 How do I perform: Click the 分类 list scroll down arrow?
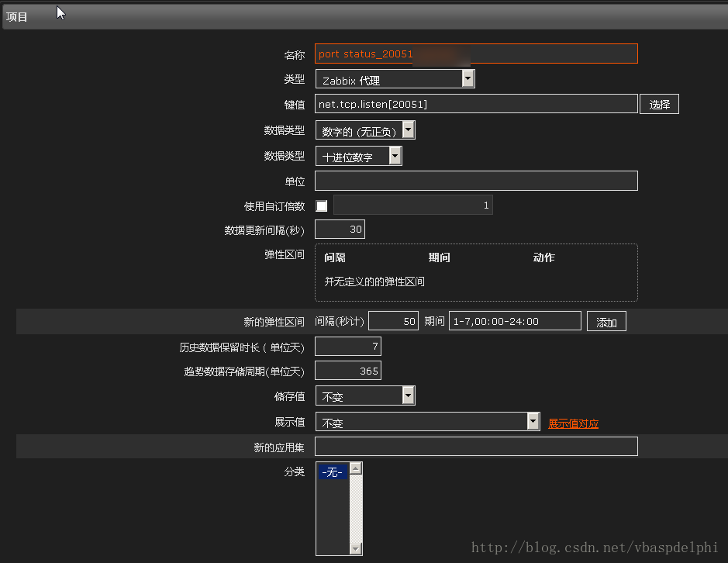(x=356, y=549)
